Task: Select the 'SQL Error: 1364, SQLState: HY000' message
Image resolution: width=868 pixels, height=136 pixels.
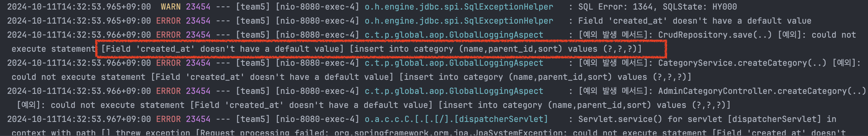Action: pyautogui.click(x=658, y=7)
